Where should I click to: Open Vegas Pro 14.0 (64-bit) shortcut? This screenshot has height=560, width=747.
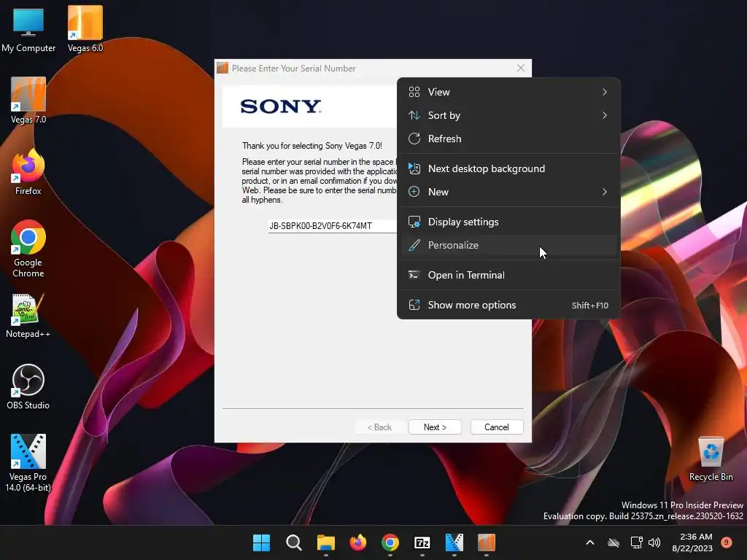(x=28, y=463)
